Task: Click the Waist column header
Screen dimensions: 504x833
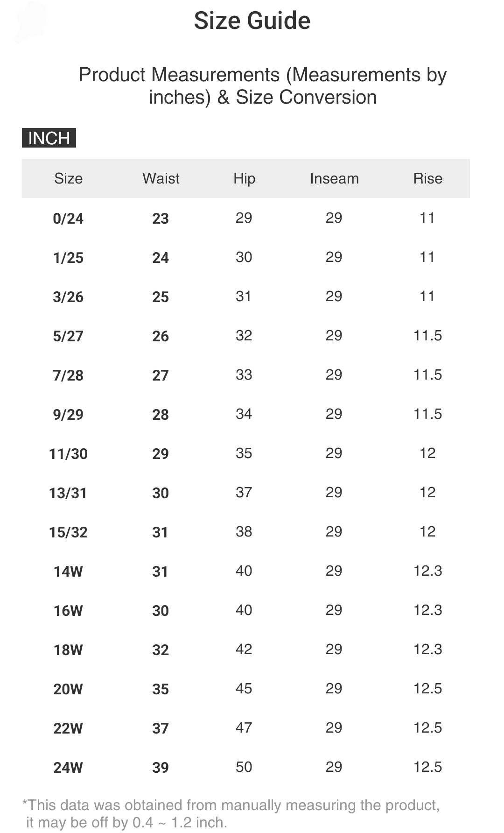Action: [161, 178]
